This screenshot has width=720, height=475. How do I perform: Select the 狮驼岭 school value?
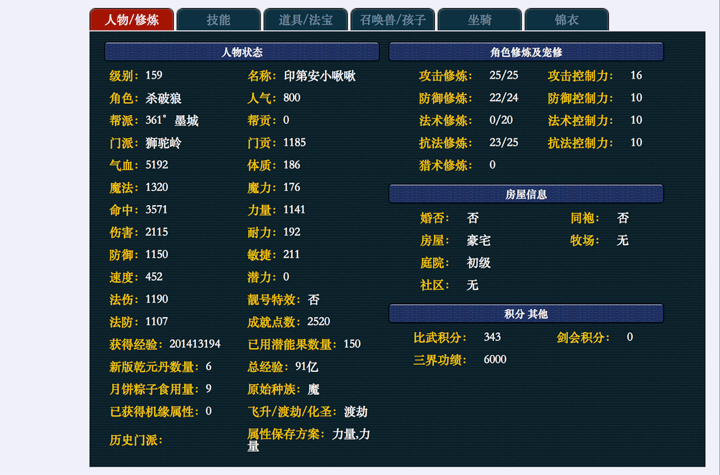pyautogui.click(x=163, y=143)
